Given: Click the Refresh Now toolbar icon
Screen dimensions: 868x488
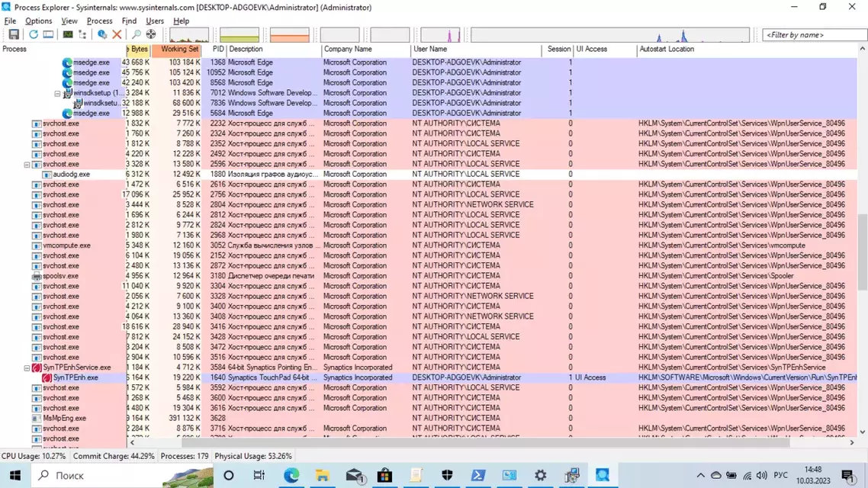Looking at the screenshot, I should pyautogui.click(x=34, y=34).
